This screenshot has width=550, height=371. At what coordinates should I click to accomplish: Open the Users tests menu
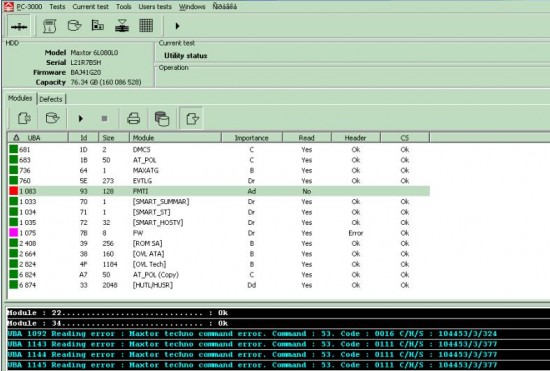pyautogui.click(x=155, y=7)
